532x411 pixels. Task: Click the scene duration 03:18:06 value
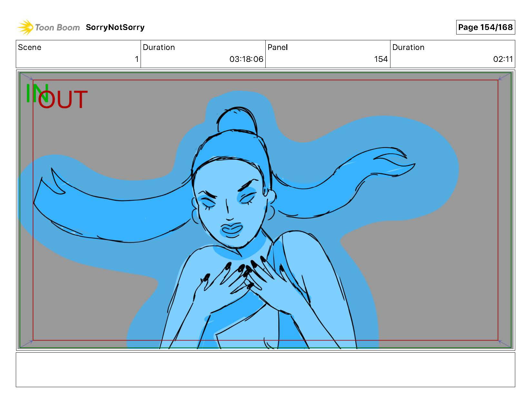pos(246,59)
